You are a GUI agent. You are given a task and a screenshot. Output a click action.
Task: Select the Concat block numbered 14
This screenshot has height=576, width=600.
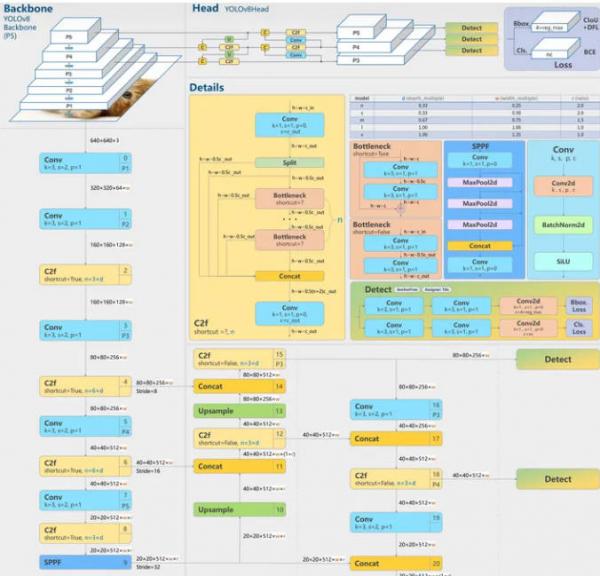tap(240, 386)
